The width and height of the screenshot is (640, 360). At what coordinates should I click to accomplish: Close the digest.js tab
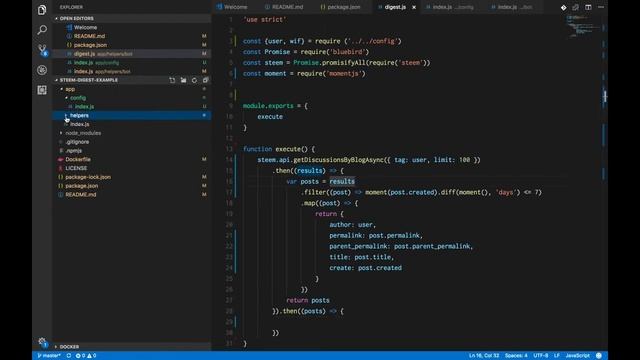pos(414,7)
